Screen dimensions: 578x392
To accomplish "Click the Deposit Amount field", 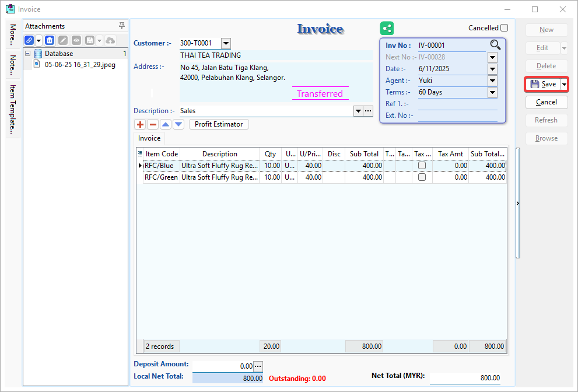I will click(x=223, y=366).
